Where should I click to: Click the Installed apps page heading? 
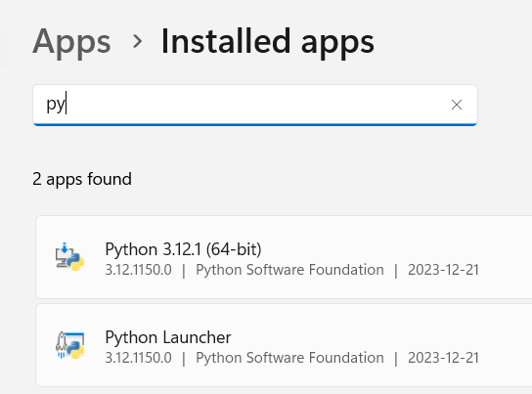(267, 42)
